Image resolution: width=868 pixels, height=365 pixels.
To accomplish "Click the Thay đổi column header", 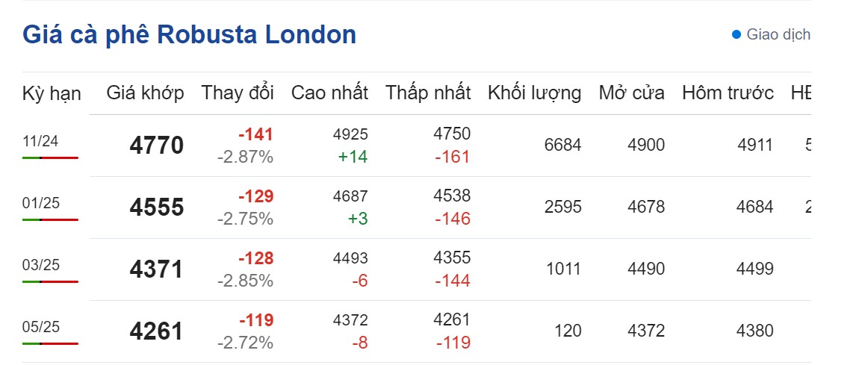I will (238, 93).
